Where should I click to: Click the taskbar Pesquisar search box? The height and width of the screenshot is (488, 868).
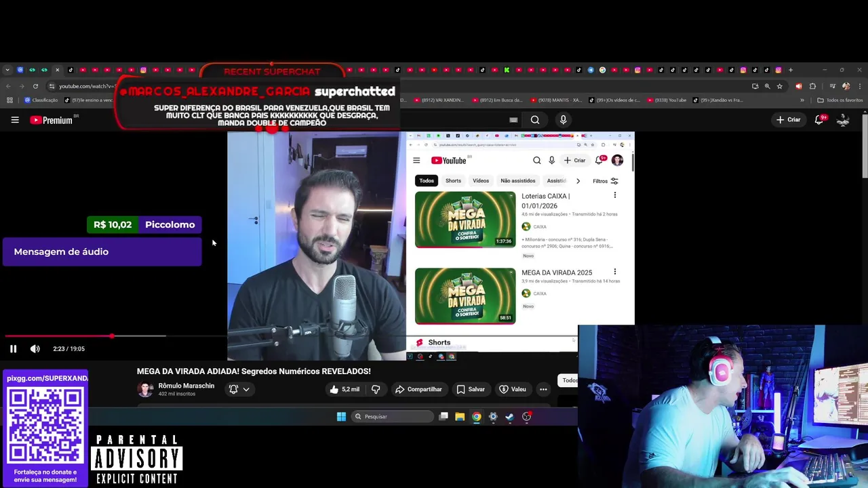[392, 417]
